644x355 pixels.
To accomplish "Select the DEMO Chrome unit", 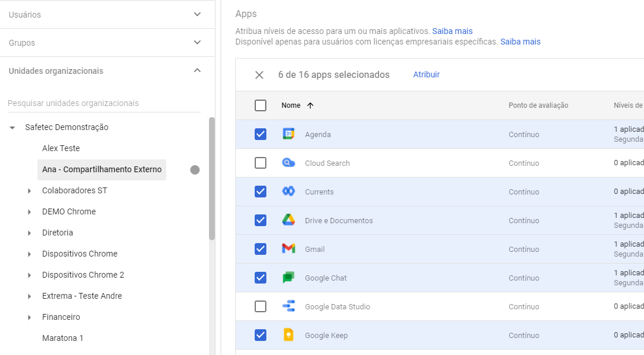I will coord(69,211).
